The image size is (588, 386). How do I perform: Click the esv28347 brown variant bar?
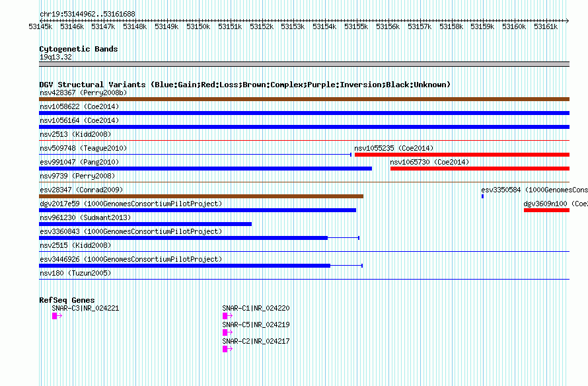[201, 196]
